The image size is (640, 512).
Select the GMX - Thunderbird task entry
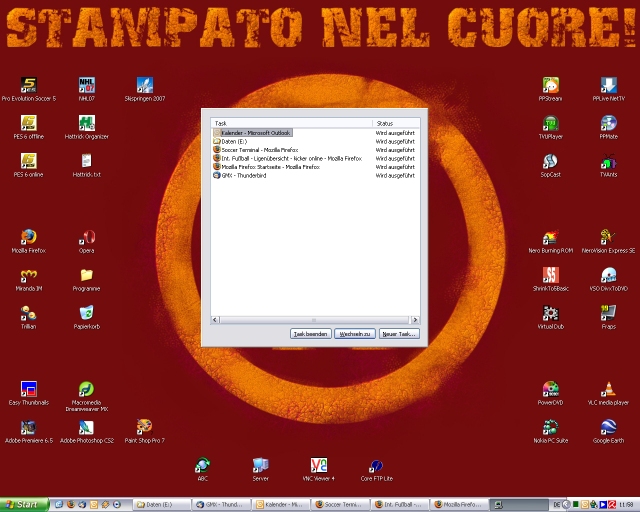(x=243, y=176)
